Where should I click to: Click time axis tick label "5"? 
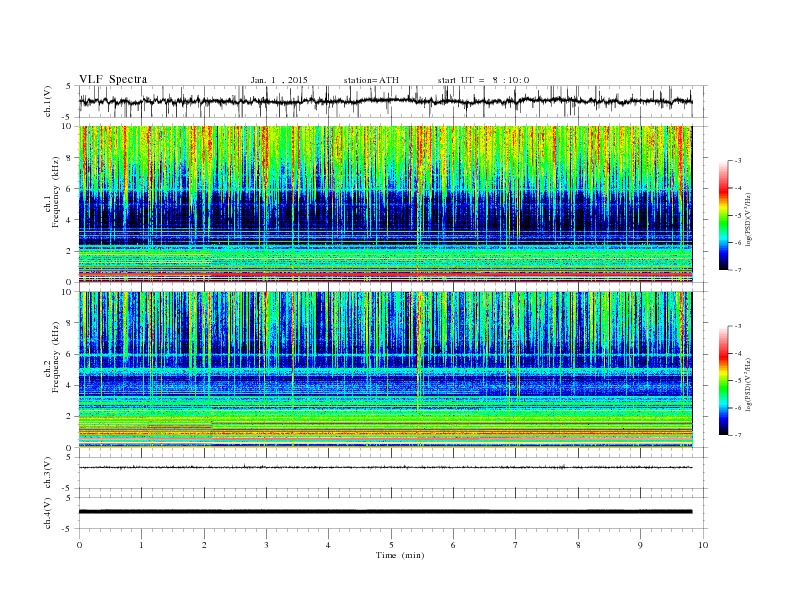coord(391,545)
